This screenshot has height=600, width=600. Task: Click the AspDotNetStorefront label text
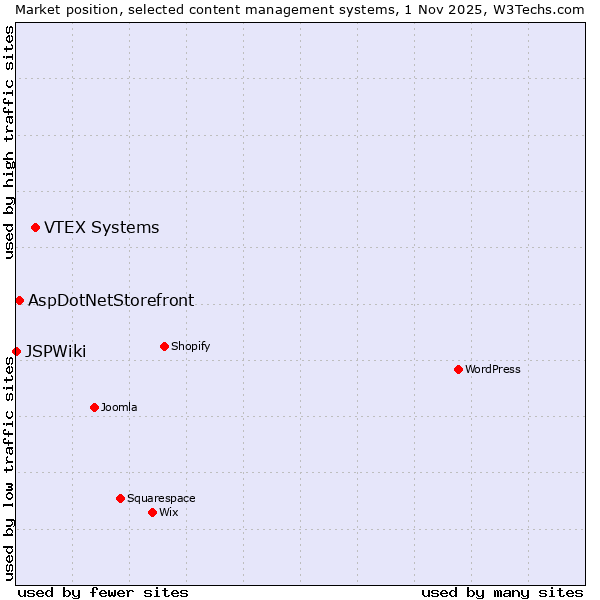111,300
